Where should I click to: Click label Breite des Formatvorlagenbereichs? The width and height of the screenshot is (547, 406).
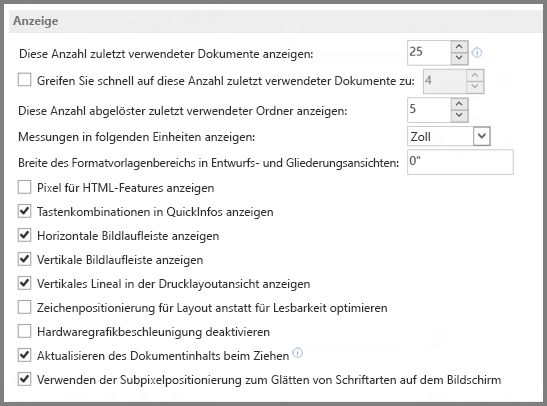[208, 163]
